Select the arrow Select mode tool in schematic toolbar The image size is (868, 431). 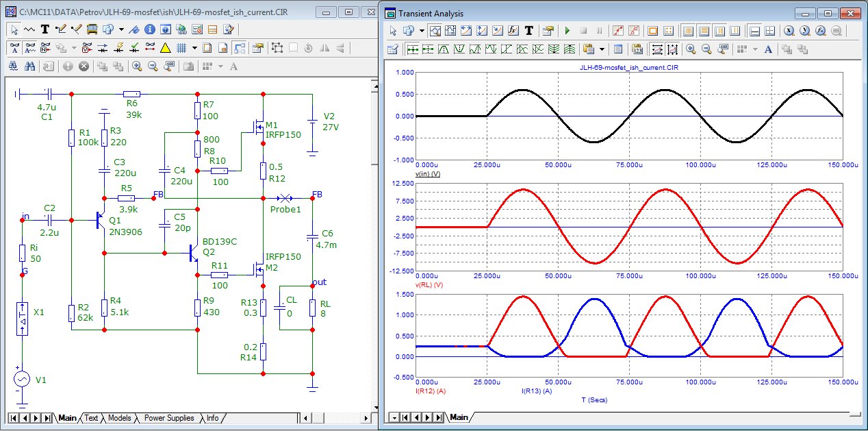[14, 29]
